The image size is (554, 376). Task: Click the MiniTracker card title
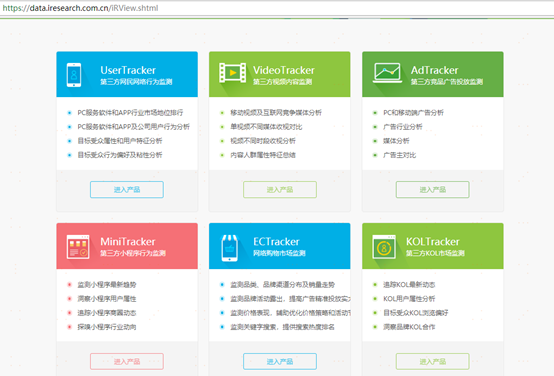(128, 242)
